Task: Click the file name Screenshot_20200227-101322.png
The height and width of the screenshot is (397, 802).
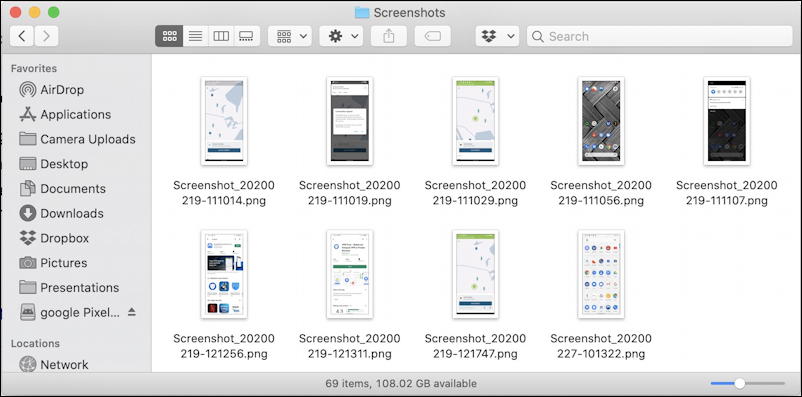Action: 601,346
